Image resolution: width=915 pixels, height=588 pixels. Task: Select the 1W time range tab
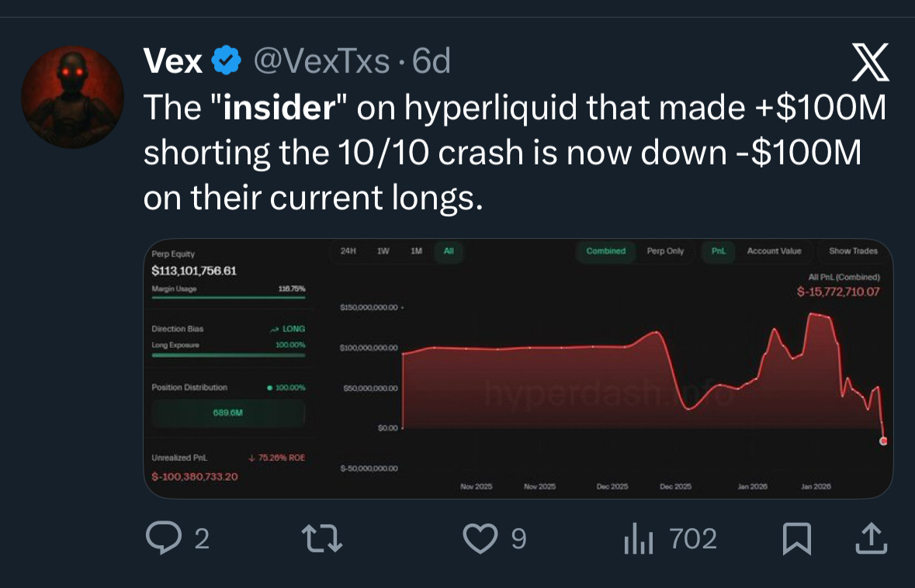[383, 251]
